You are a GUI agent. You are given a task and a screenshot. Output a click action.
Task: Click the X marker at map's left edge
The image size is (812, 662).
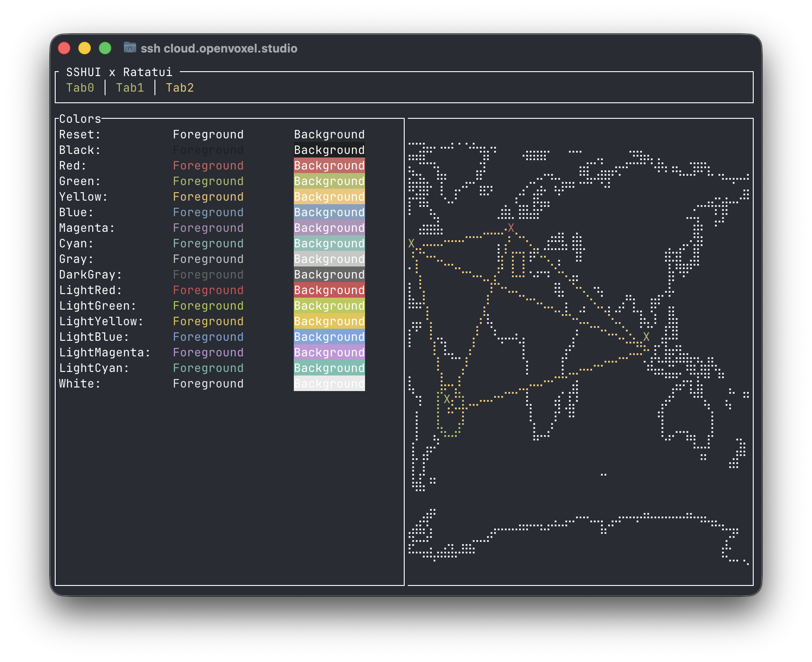point(411,243)
